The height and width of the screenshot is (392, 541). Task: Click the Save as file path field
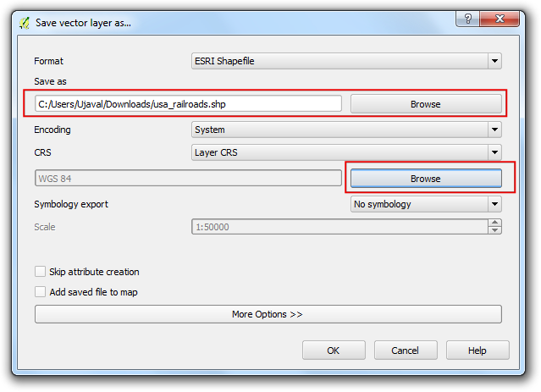pyautogui.click(x=188, y=104)
